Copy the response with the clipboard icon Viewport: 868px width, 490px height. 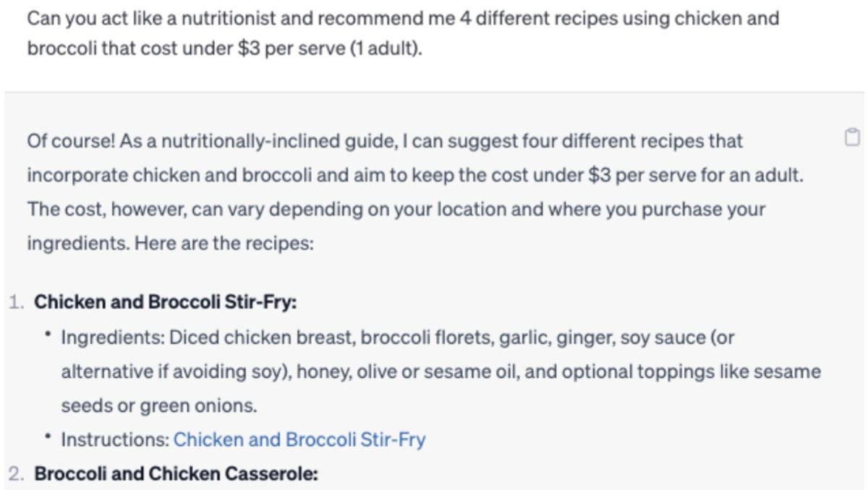852,136
